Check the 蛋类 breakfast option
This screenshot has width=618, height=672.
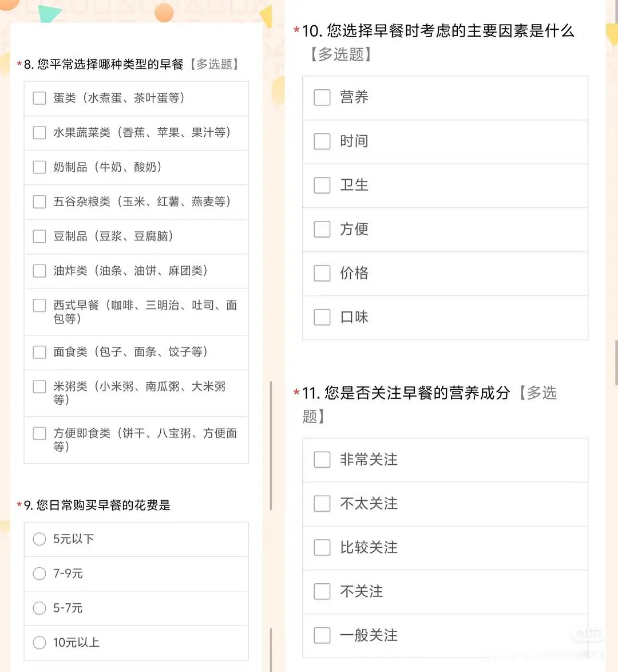[39, 98]
